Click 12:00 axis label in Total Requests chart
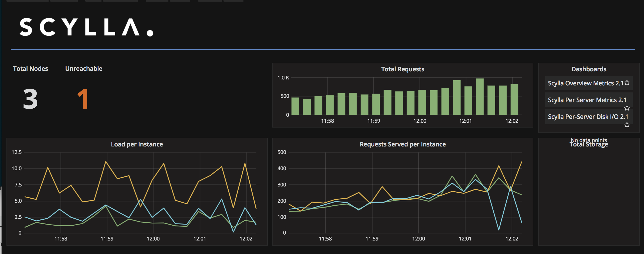Screen dimensions: 644x254 point(420,121)
